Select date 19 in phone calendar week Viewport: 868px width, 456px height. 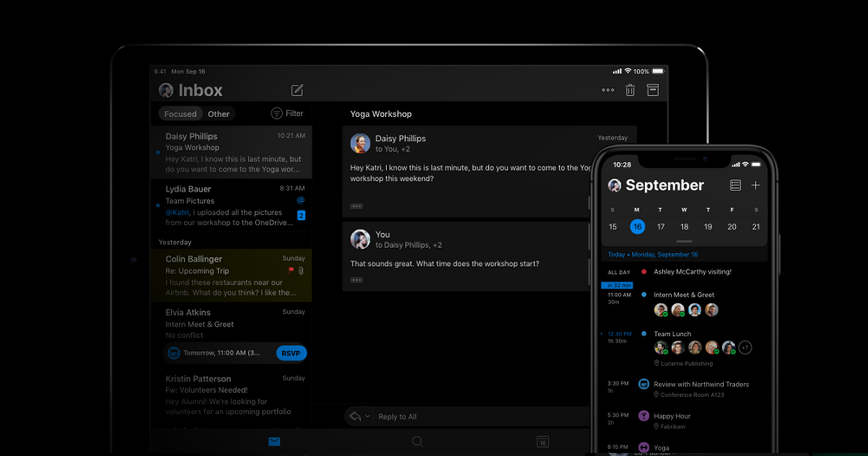[708, 227]
